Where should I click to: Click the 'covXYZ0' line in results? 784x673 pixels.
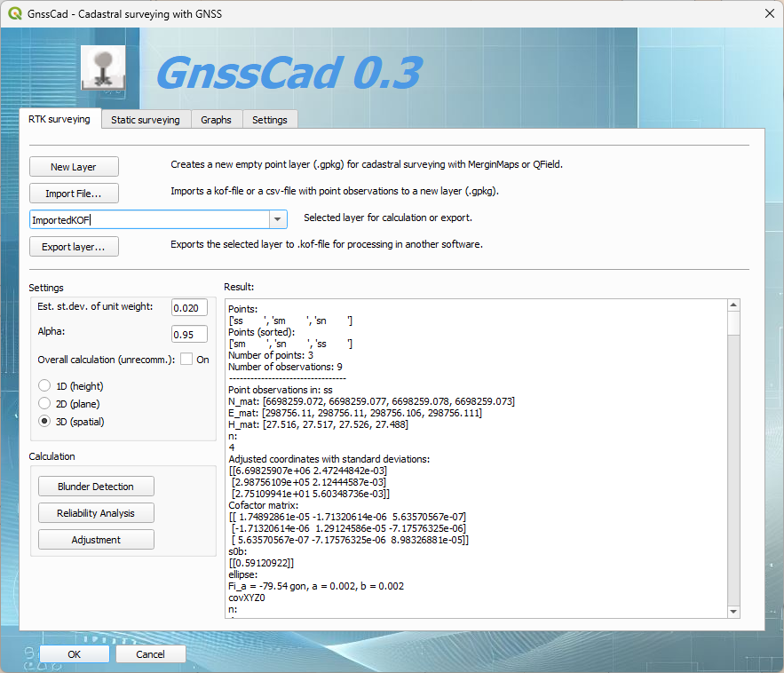tap(247, 598)
